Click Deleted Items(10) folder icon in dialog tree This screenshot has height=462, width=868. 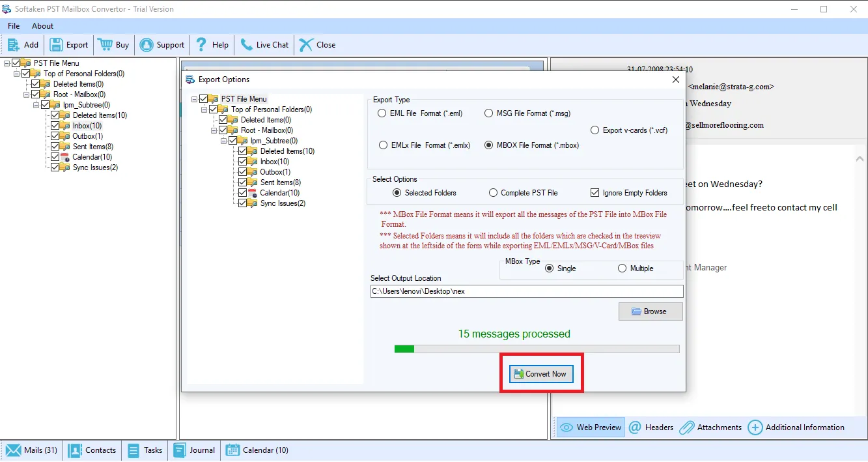click(253, 151)
